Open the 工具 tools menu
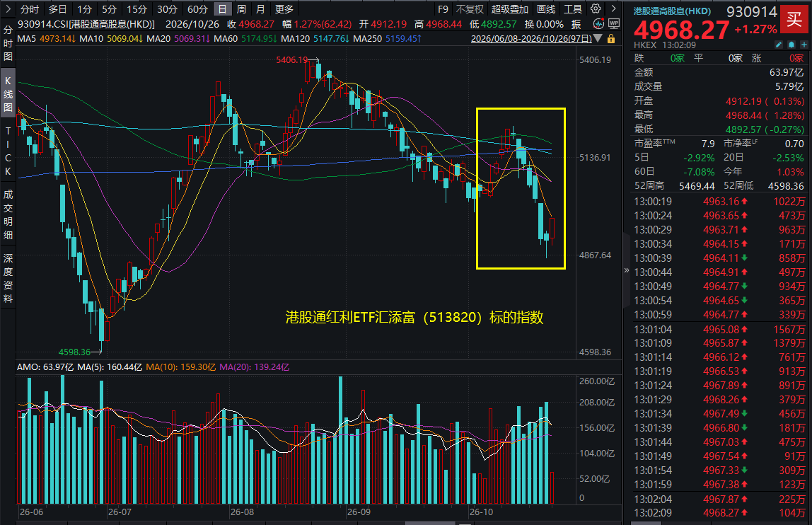Viewport: 812px width, 525px height. 573,8
